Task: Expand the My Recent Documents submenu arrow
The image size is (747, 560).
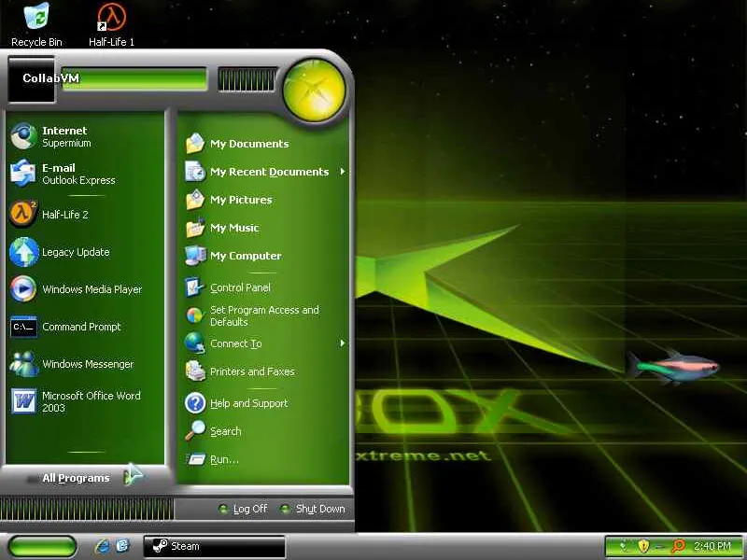Action: (342, 172)
